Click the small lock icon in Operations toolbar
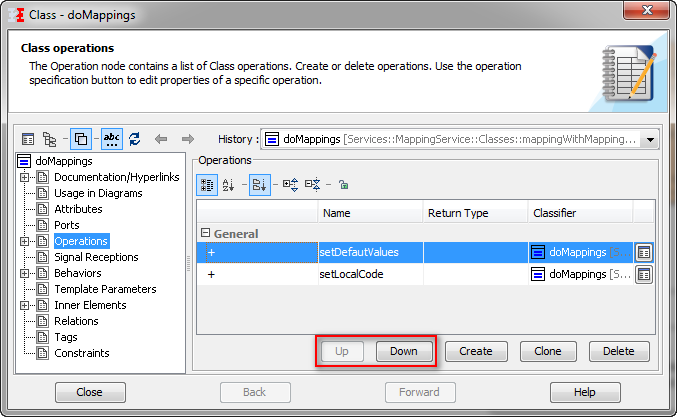 [342, 184]
